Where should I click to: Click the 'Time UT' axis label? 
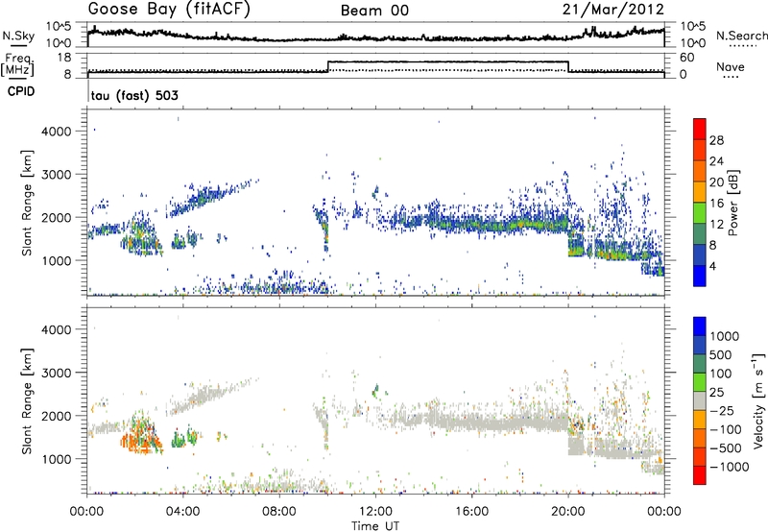(375, 526)
